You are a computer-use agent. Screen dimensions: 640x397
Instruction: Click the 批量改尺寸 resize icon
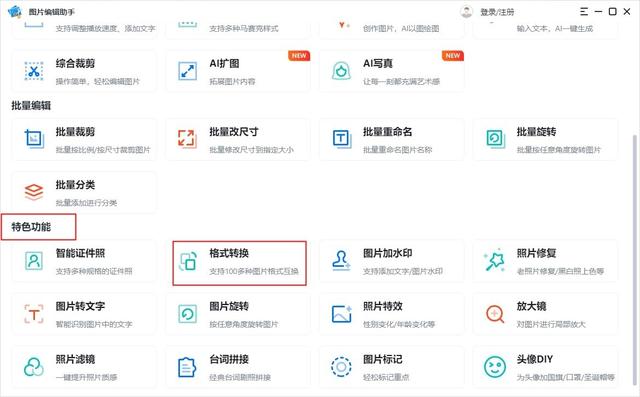pos(187,139)
